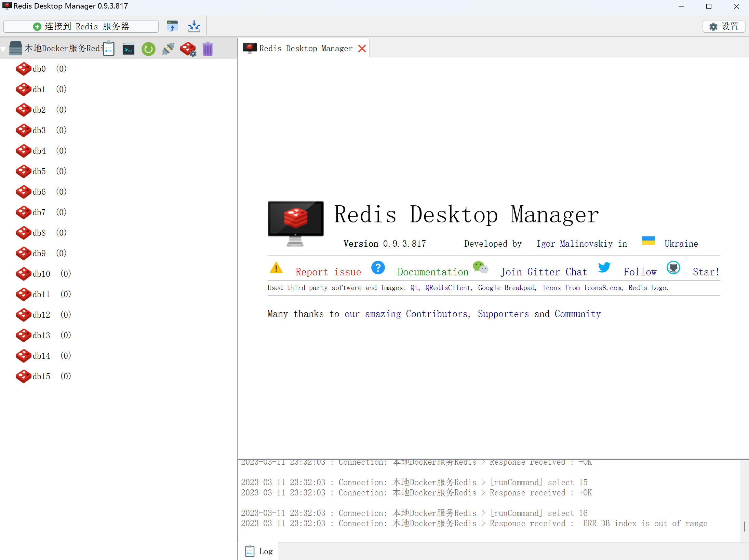Open connection settings red cube gear icon
Image resolution: width=749 pixels, height=560 pixels.
[x=188, y=49]
